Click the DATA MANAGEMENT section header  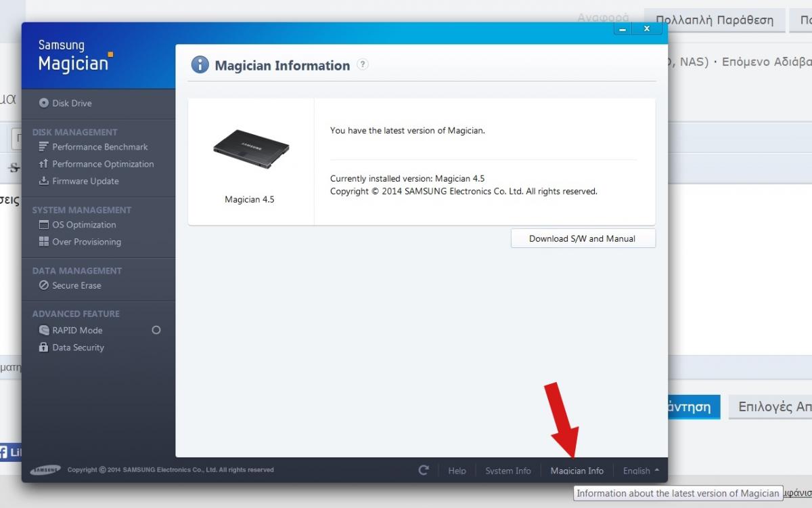77,271
